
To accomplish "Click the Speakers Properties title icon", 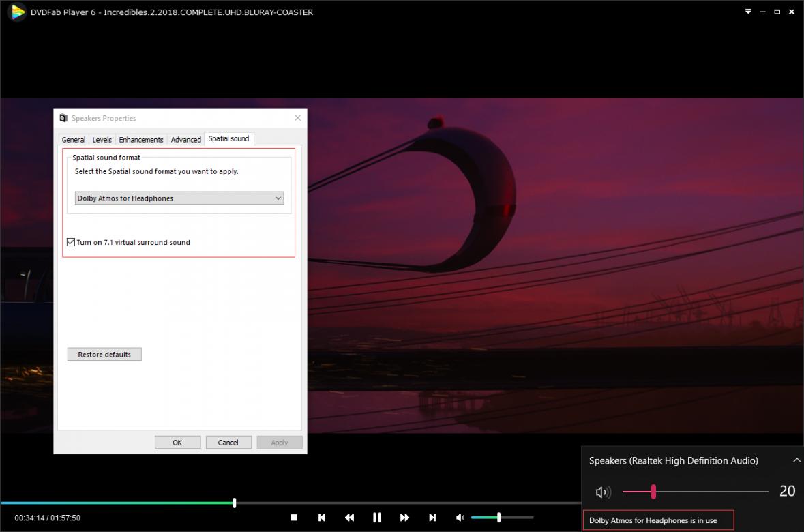I will pos(63,118).
